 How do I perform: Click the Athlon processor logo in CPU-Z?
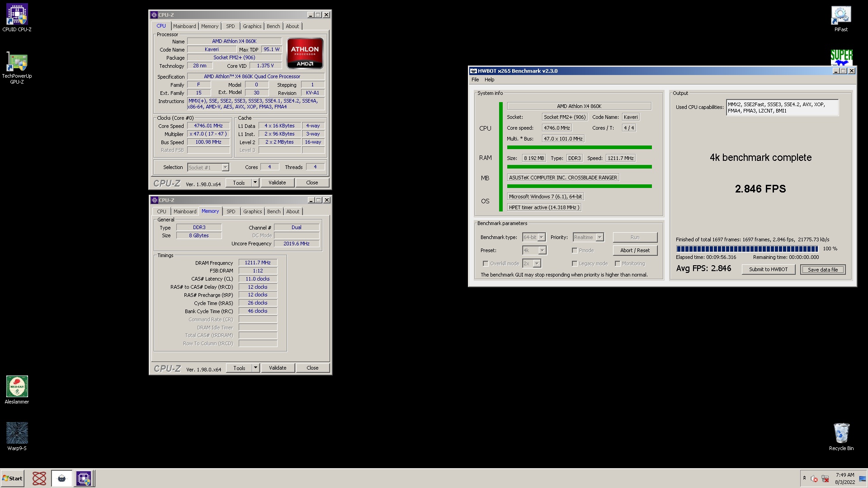tap(305, 53)
